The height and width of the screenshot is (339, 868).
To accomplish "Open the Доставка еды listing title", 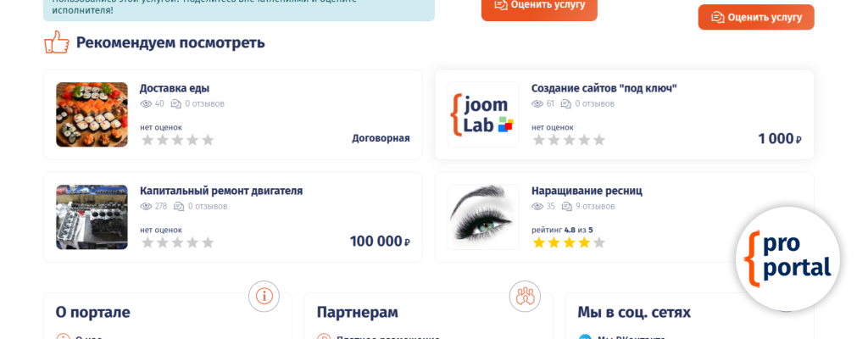I will coord(175,88).
